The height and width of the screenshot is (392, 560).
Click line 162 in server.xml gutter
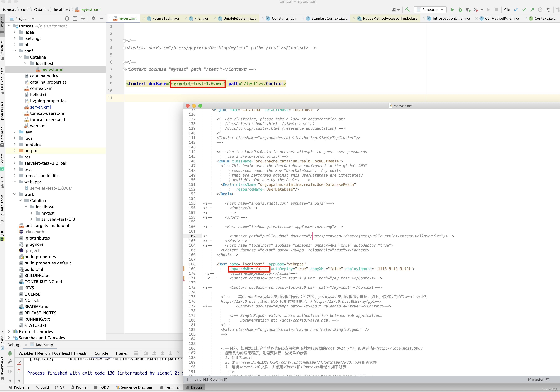tap(192, 236)
